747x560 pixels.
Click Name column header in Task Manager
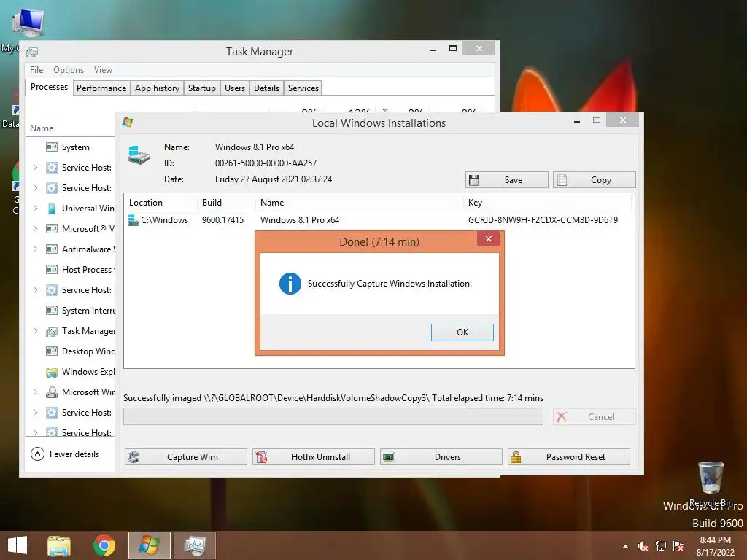pyautogui.click(x=42, y=128)
